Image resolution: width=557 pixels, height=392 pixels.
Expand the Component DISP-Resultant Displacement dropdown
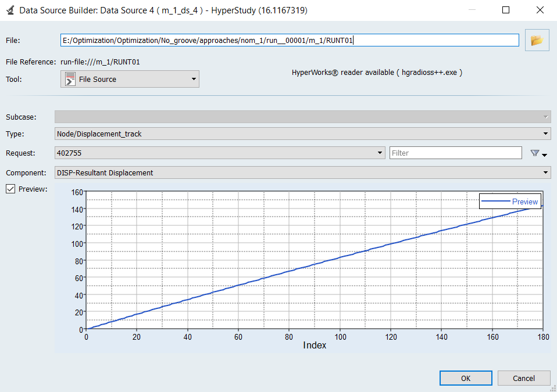tap(303, 172)
